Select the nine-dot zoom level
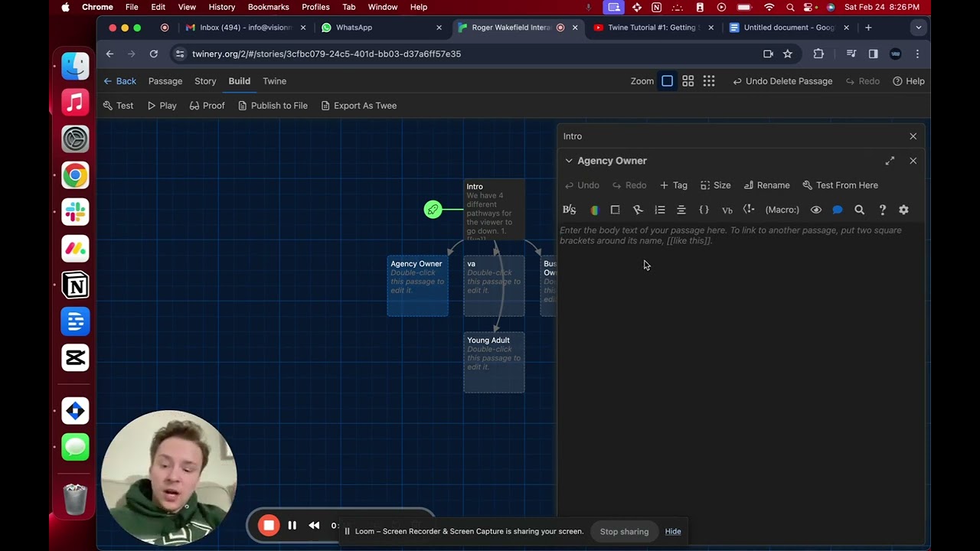Screen dimensions: 980x551 point(709,81)
